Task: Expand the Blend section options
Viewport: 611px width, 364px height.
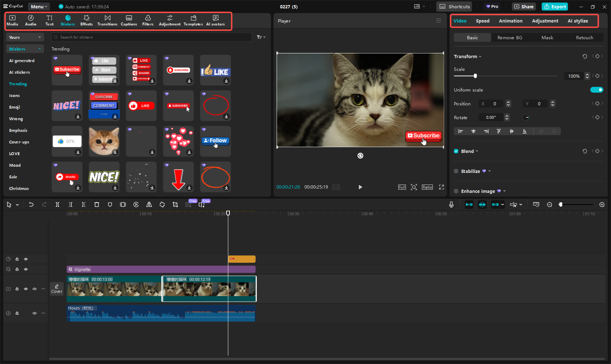Action: tap(476, 151)
